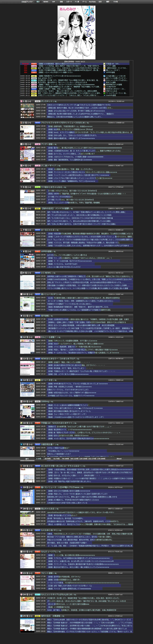Click the favicon next to じわ速 芸能ニュースまとめ
This screenshot has width=153, height=644.
[x=104, y=76]
